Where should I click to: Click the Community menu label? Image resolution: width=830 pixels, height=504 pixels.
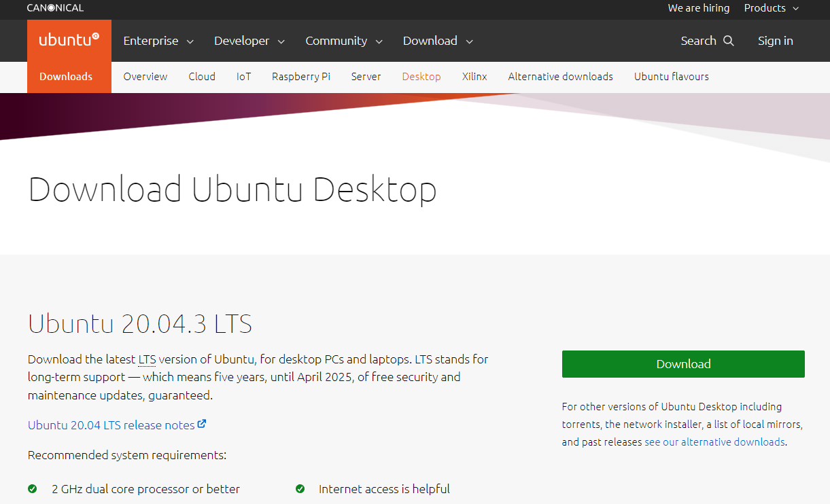pyautogui.click(x=336, y=41)
